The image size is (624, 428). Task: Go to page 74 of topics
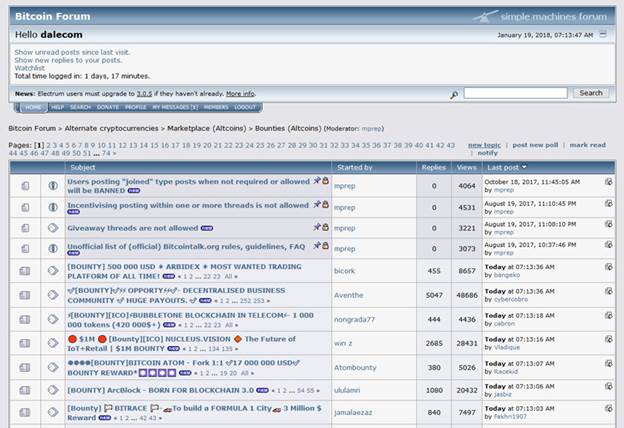coord(106,153)
